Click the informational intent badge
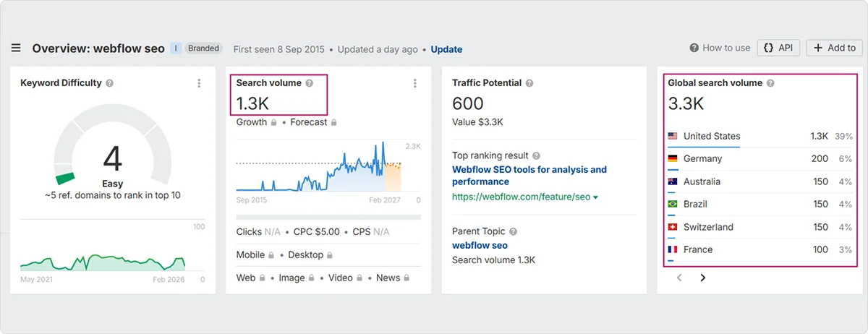This screenshot has height=334, width=868. click(176, 48)
